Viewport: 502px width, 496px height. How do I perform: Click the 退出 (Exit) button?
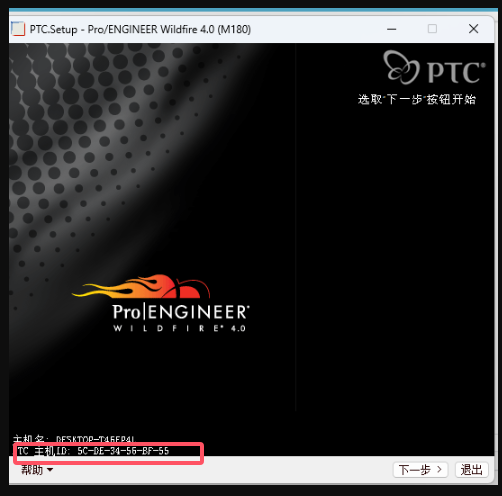(471, 470)
